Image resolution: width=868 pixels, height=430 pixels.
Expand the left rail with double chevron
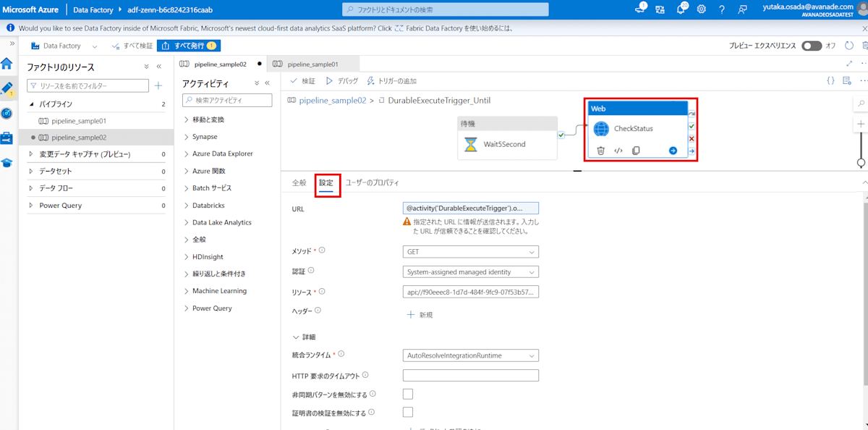click(x=12, y=44)
